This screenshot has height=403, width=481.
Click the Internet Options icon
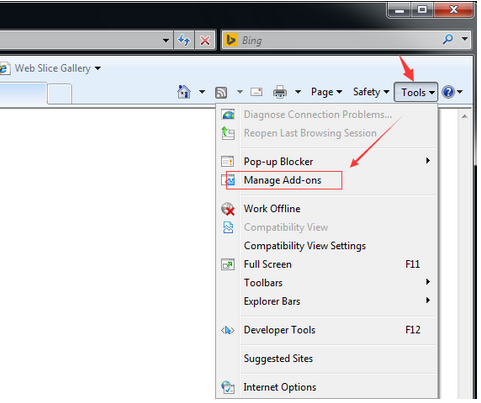coord(228,387)
